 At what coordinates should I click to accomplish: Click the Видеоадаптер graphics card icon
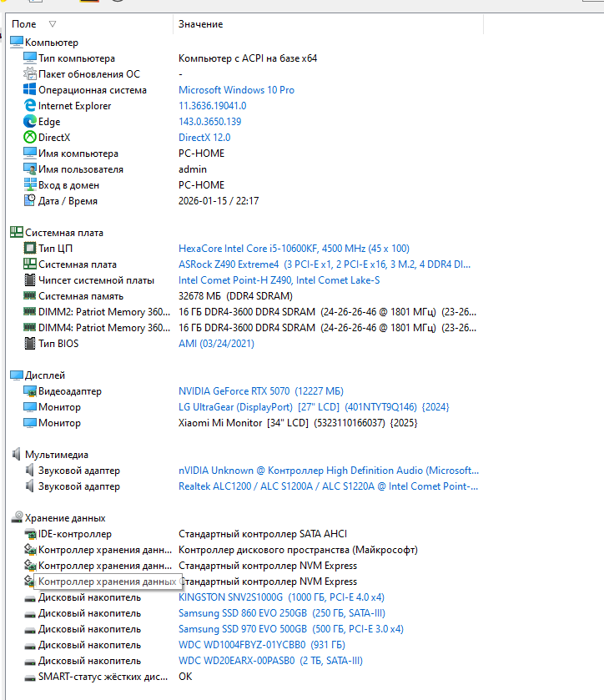click(30, 391)
